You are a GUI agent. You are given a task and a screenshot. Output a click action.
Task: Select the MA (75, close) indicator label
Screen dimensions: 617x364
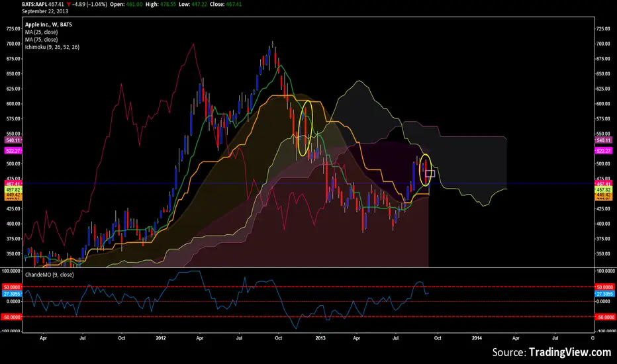41,39
